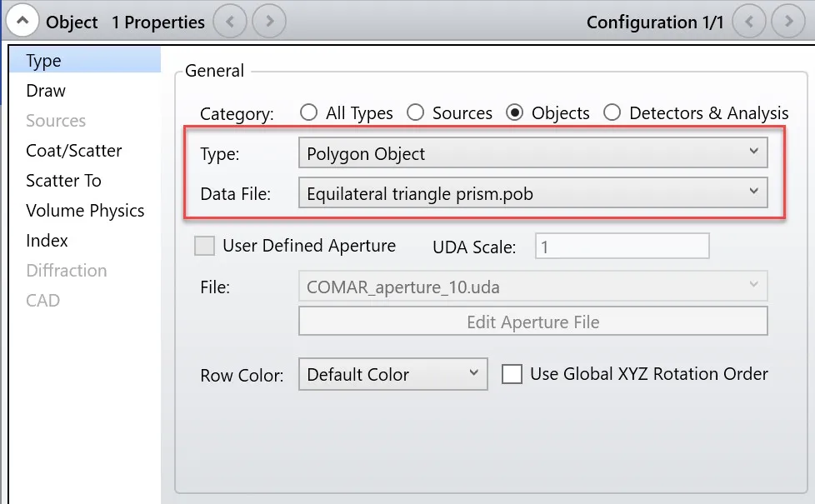Open the Type dropdown showing Polygon Object
815x504 pixels.
(532, 153)
